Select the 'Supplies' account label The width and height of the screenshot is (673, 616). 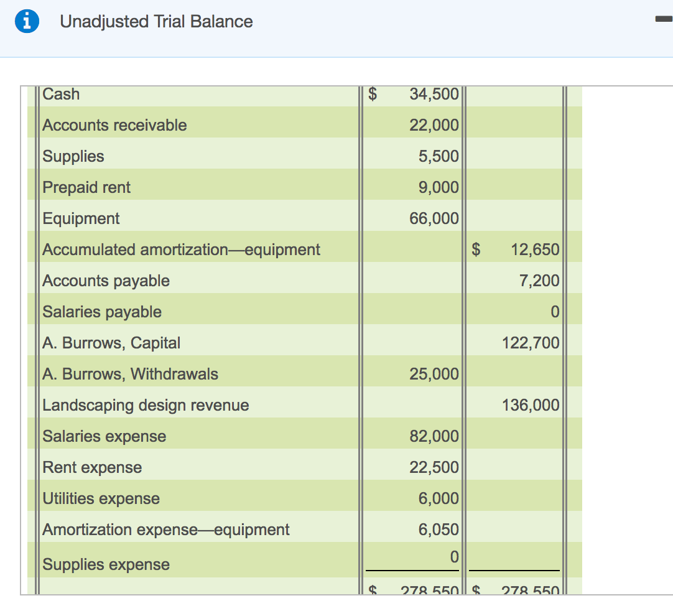73,156
